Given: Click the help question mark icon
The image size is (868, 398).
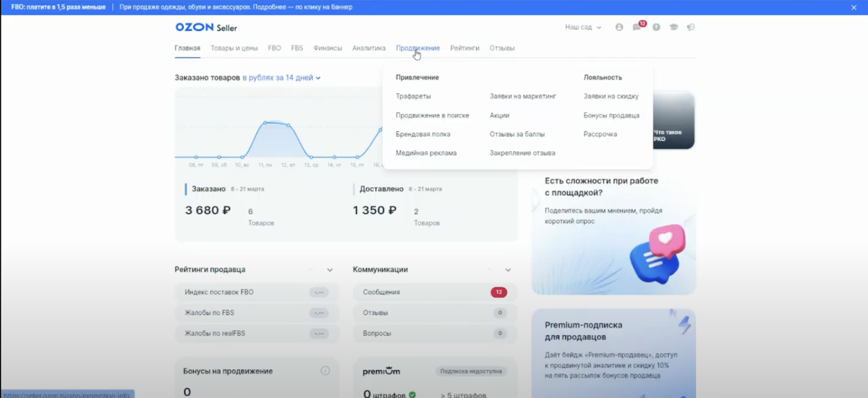Looking at the screenshot, I should (x=656, y=27).
